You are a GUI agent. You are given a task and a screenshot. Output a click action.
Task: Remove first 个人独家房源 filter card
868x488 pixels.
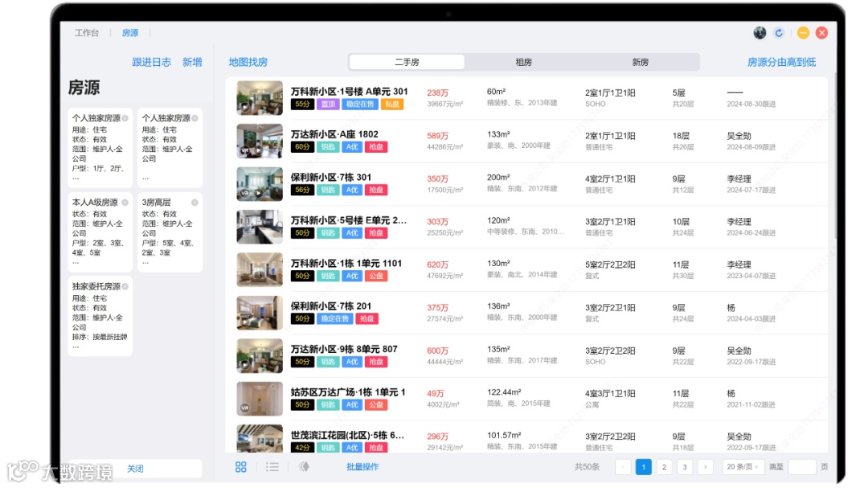pos(125,118)
